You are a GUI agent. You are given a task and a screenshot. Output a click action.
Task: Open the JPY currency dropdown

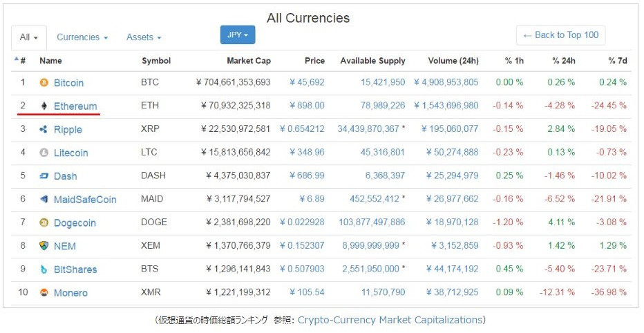[238, 35]
